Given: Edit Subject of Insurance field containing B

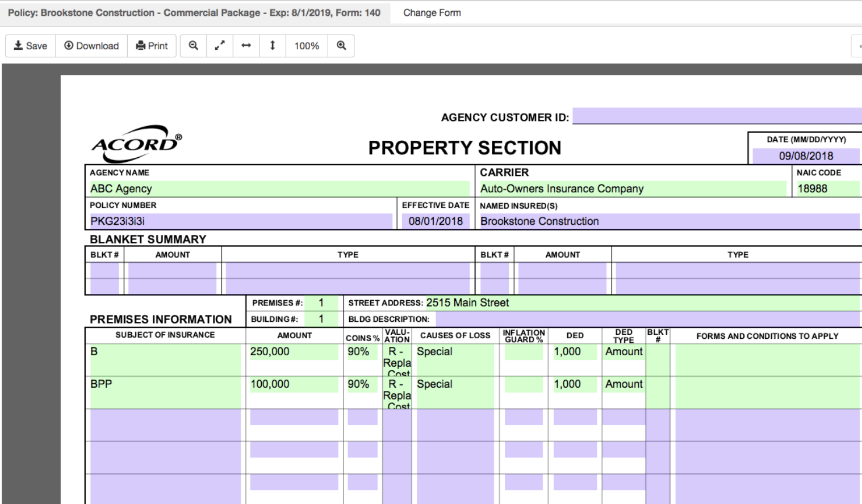Looking at the screenshot, I should pos(165,360).
